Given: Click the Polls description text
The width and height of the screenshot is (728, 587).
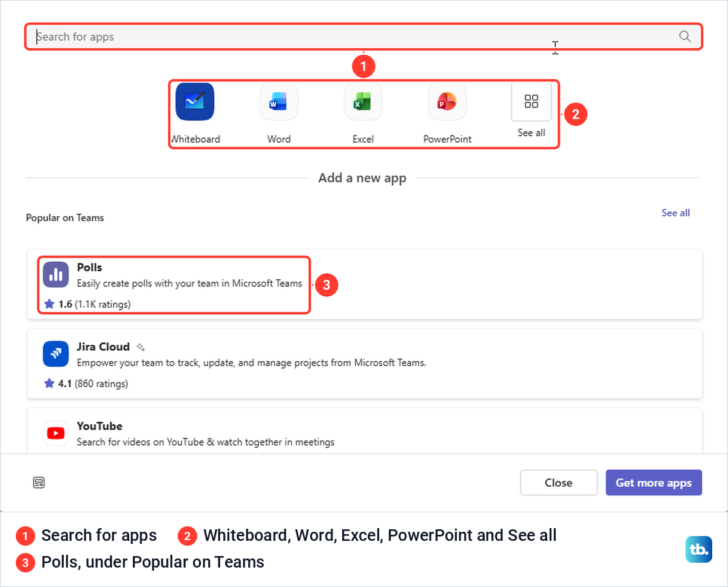Looking at the screenshot, I should [189, 283].
